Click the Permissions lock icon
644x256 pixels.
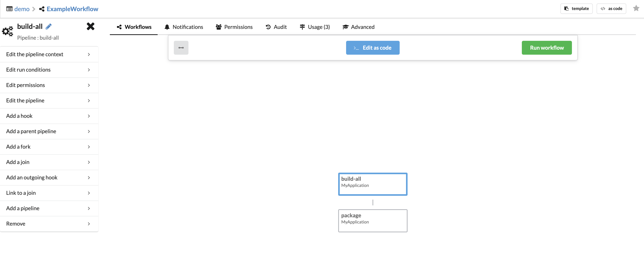click(x=219, y=27)
